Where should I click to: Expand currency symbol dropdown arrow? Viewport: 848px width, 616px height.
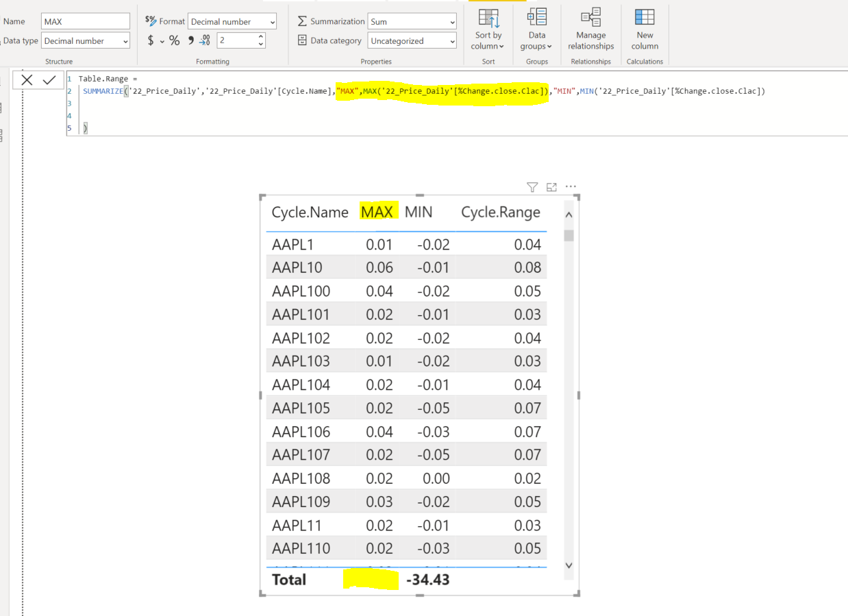[x=162, y=42]
